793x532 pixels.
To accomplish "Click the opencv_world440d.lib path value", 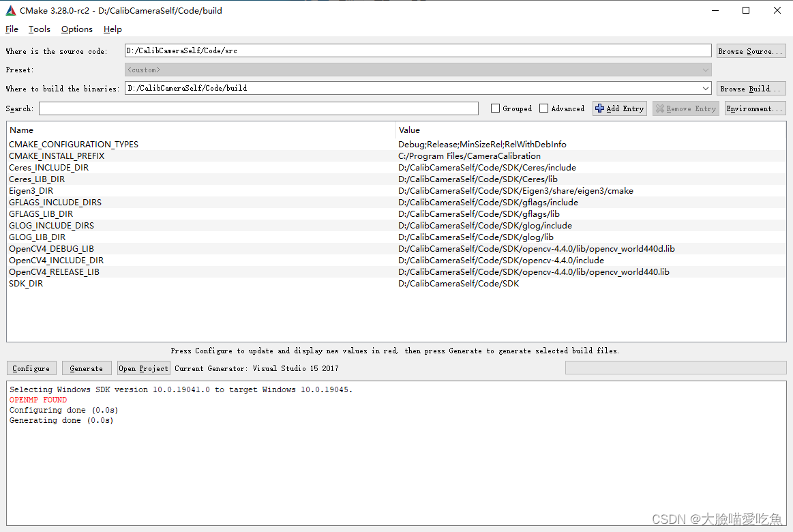I will pos(536,249).
